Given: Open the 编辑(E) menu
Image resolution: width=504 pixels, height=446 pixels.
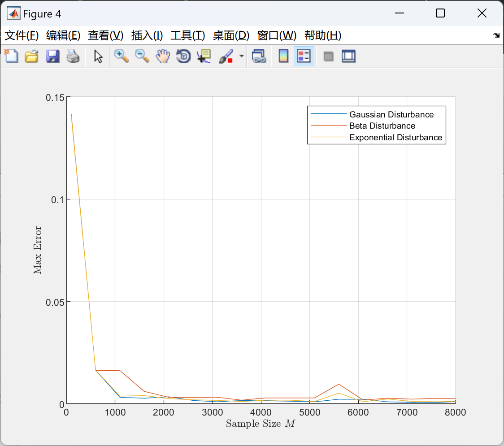Looking at the screenshot, I should [63, 35].
